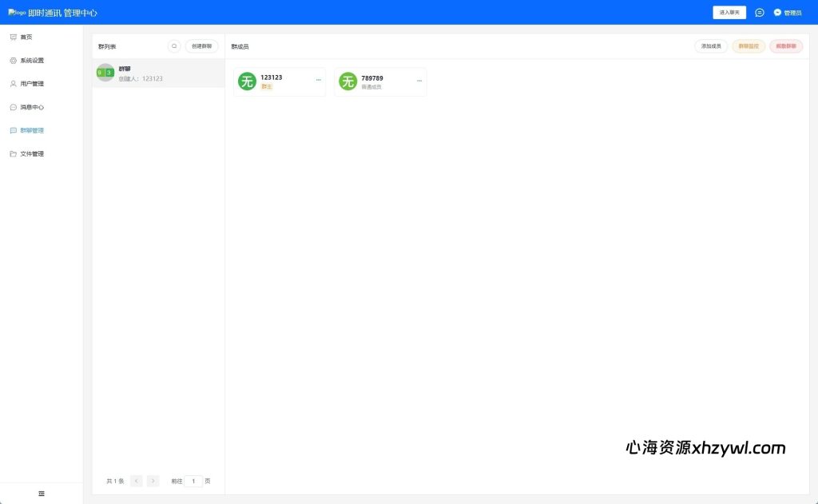Click the red 解散群聊 button
Screen dimensions: 818x504
pos(786,46)
